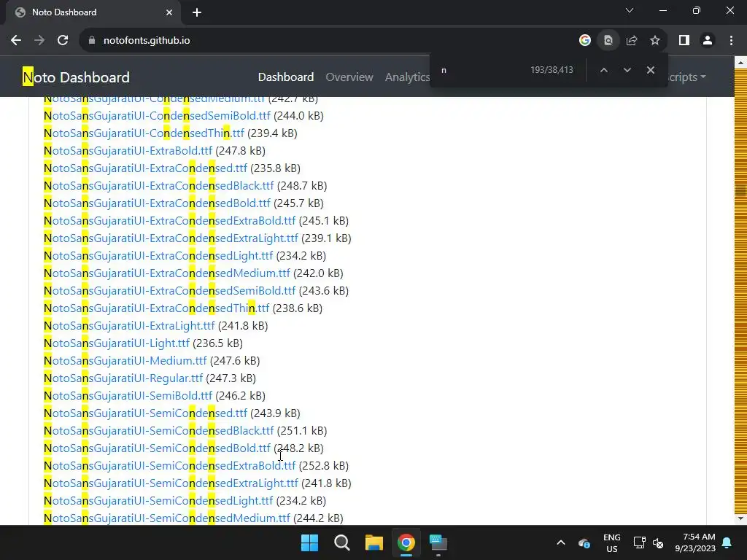747x560 pixels.
Task: Close the find bar
Action: 650,70
